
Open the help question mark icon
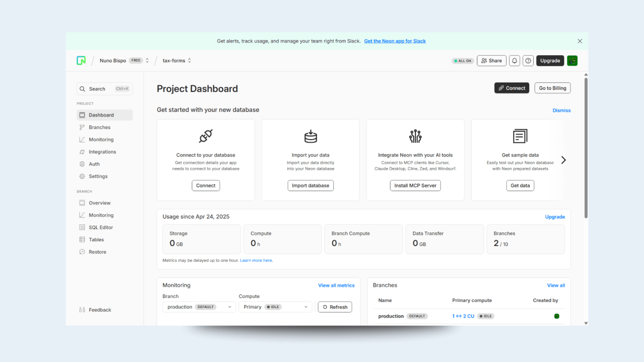[x=528, y=60]
